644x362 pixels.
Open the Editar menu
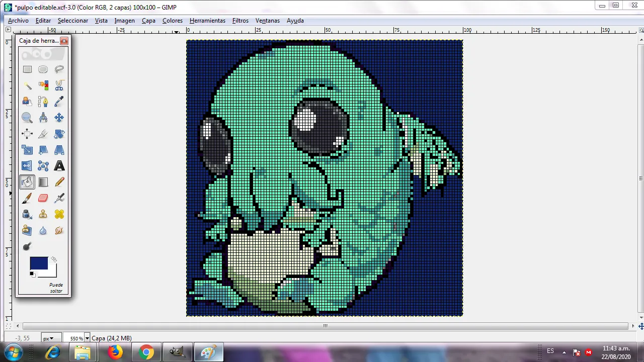tap(43, 21)
